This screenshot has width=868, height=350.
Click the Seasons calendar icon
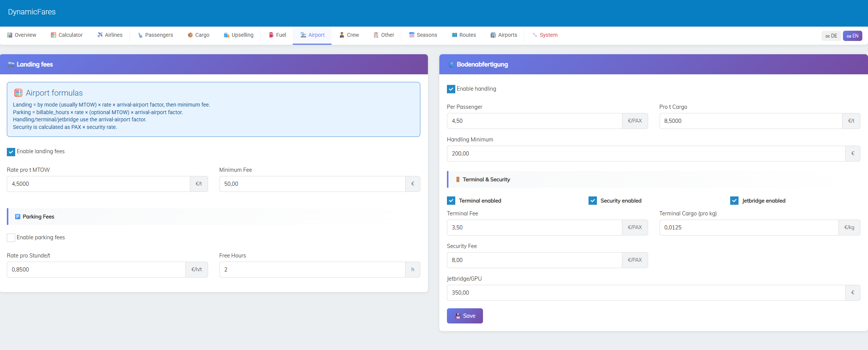point(412,35)
